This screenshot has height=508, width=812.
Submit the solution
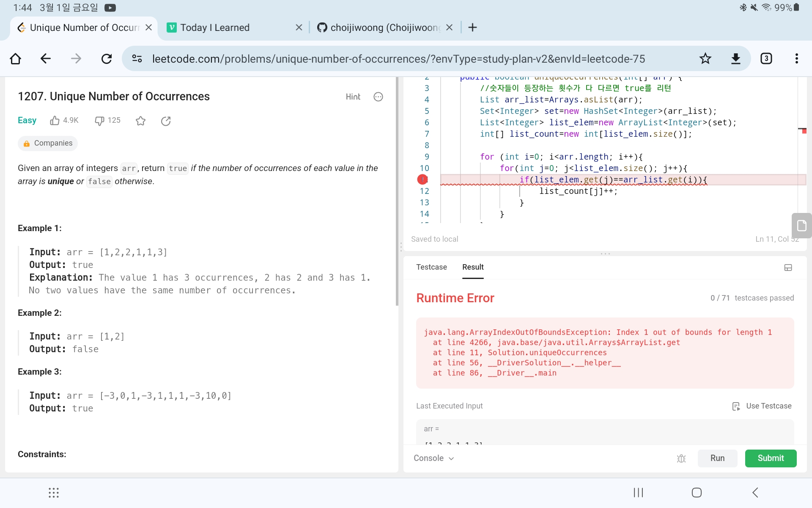(x=771, y=458)
